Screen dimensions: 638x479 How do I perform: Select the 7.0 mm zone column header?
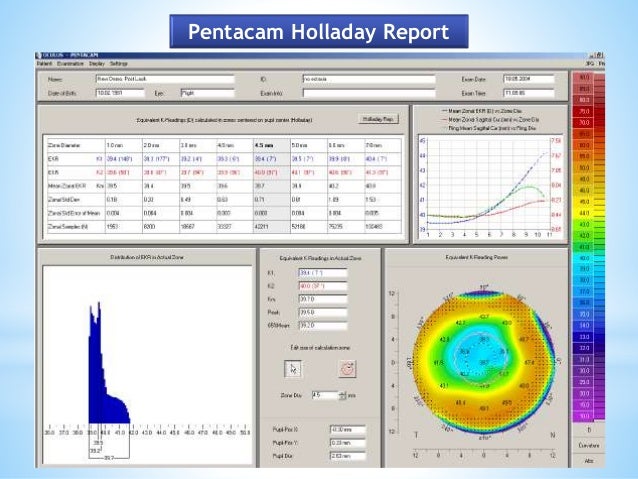[383, 145]
